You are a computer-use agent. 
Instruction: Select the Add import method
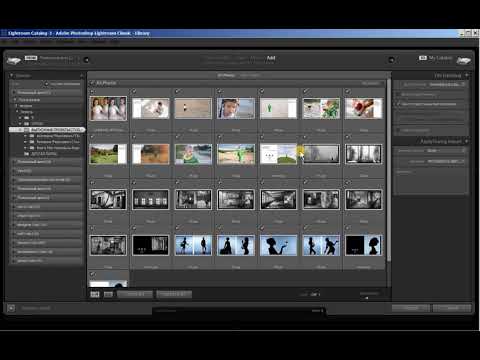(271, 58)
